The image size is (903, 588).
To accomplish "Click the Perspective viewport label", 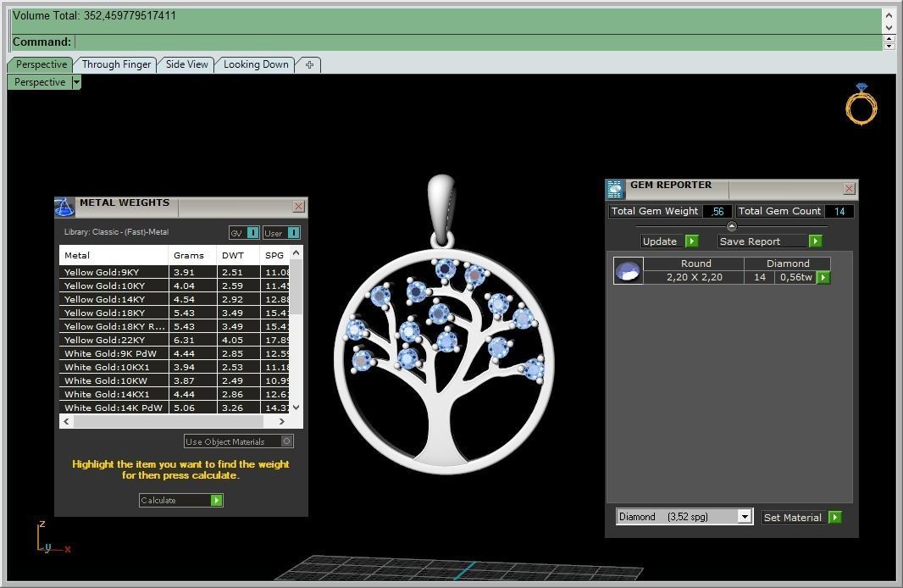I will click(40, 82).
